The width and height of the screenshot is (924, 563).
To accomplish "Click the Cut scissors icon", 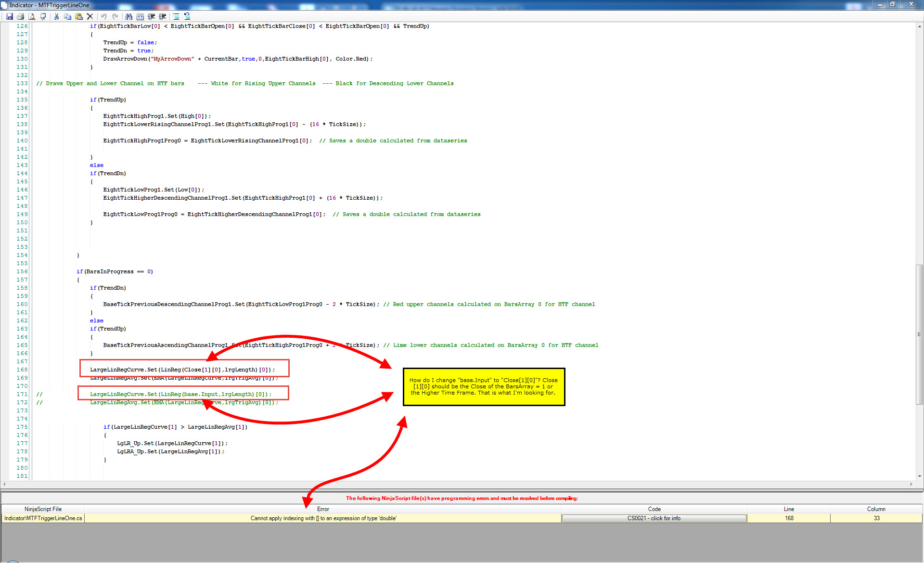I will (56, 16).
